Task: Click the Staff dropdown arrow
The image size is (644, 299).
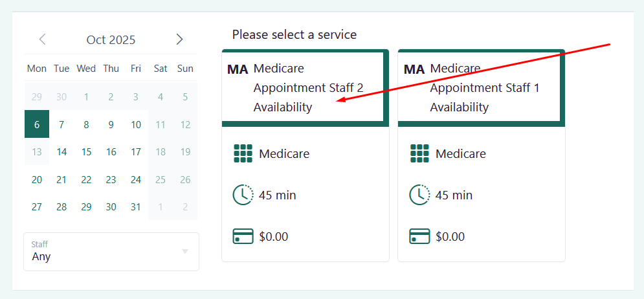Action: pos(185,252)
